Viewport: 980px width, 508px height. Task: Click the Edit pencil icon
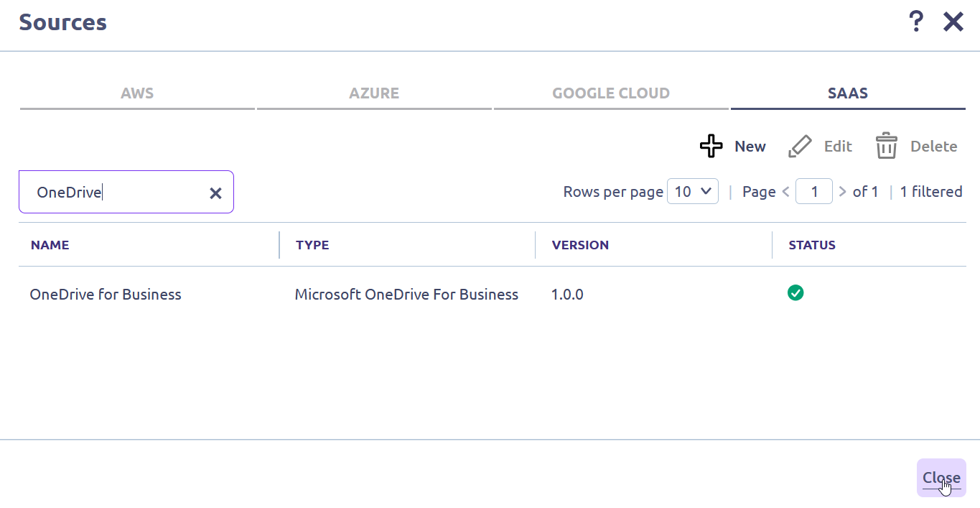click(800, 147)
